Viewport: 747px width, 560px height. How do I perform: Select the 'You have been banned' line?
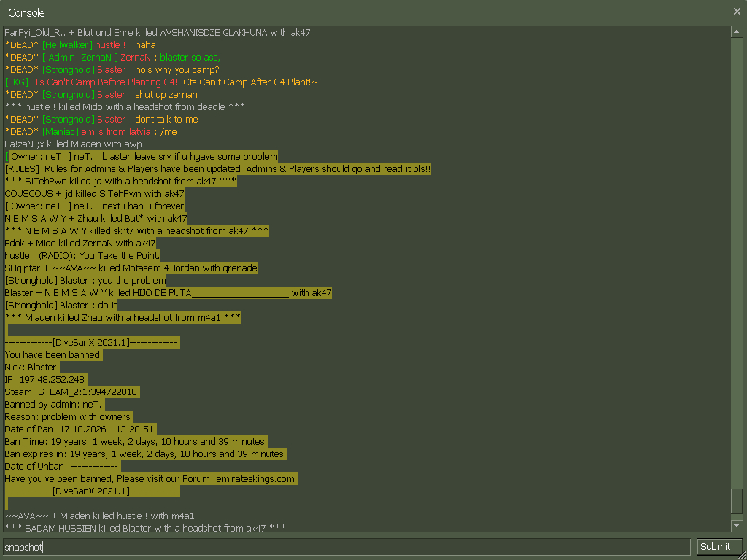tap(53, 354)
